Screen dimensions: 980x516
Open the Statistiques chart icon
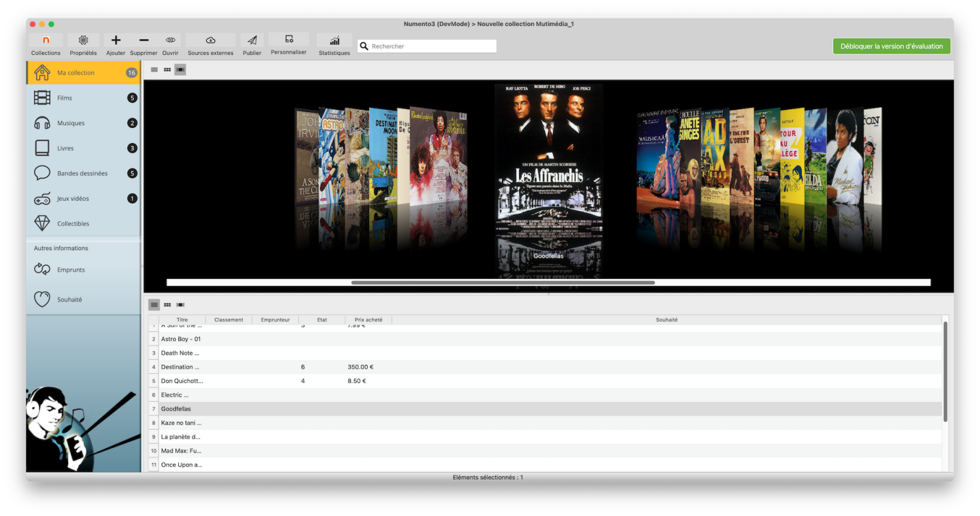[x=334, y=41]
